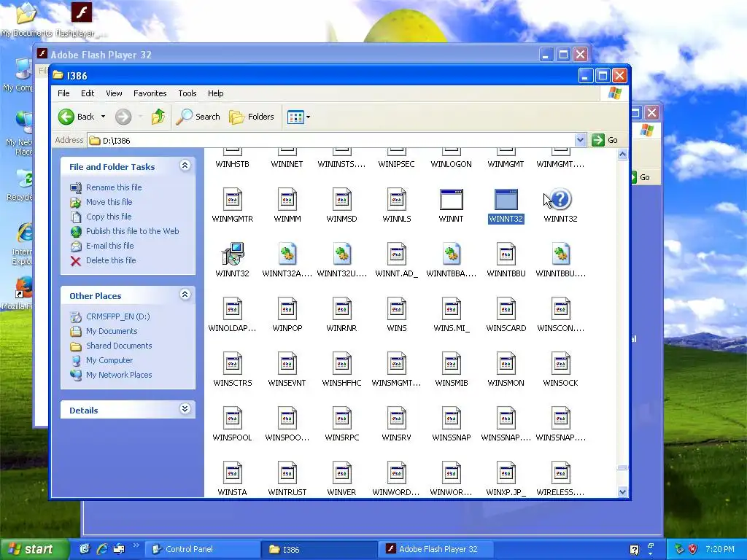Click the file list scroll down arrow
Image resolution: width=747 pixels, height=560 pixels.
[x=622, y=492]
